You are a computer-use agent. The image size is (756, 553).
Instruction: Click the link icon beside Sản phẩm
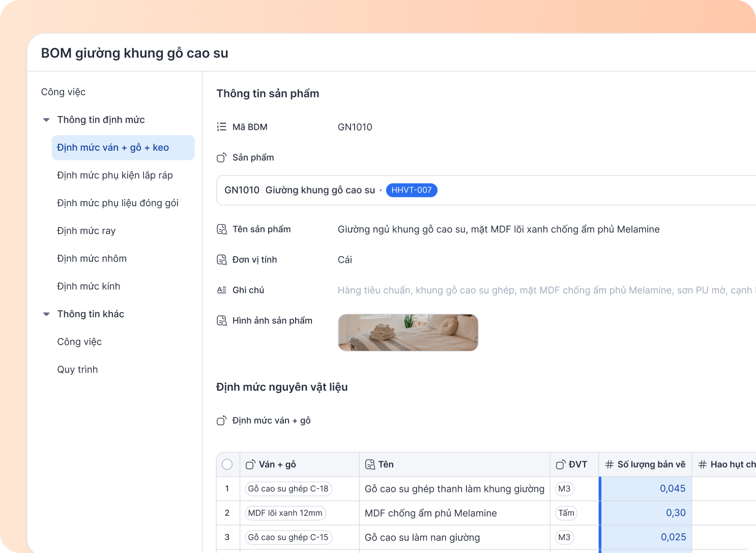221,158
